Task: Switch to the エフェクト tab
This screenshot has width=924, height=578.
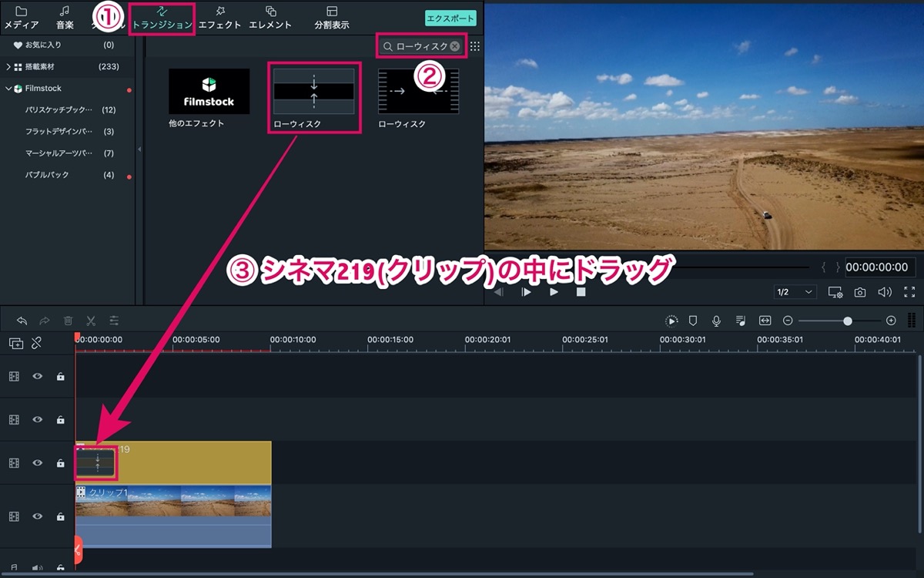Action: [220, 17]
